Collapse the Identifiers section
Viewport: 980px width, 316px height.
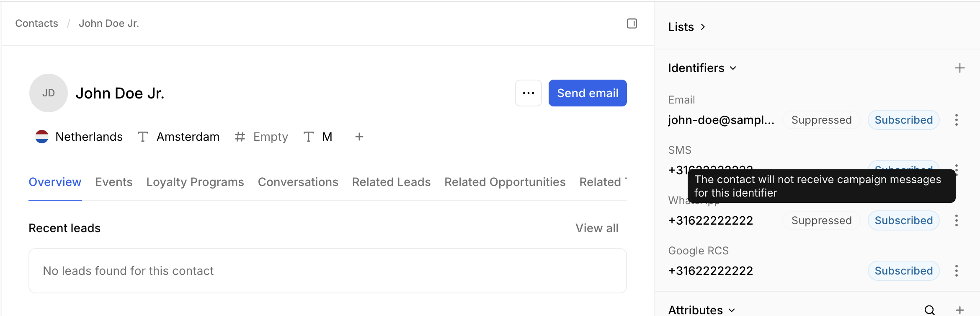702,68
